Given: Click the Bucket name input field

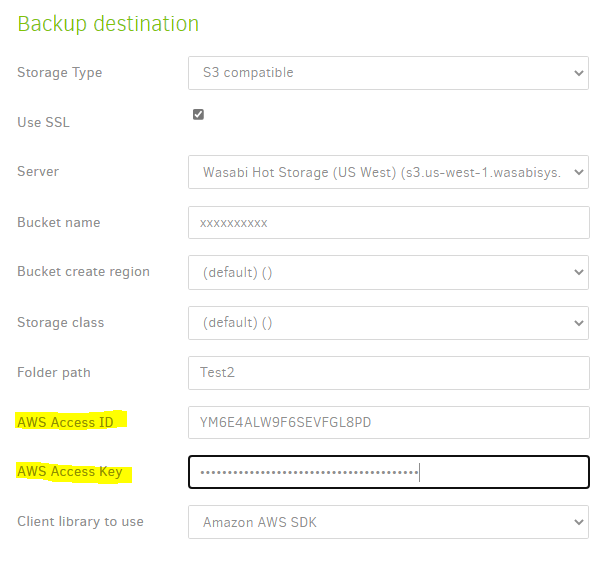Looking at the screenshot, I should click(x=388, y=222).
